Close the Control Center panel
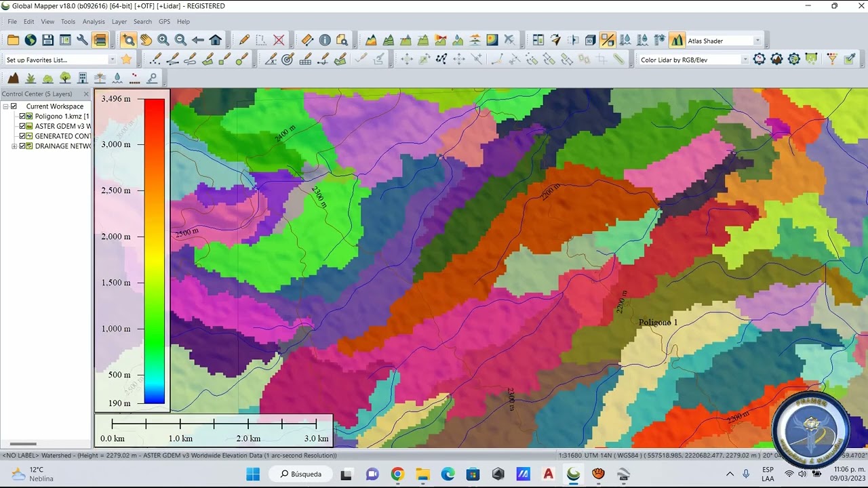The height and width of the screenshot is (488, 868). pos(86,94)
